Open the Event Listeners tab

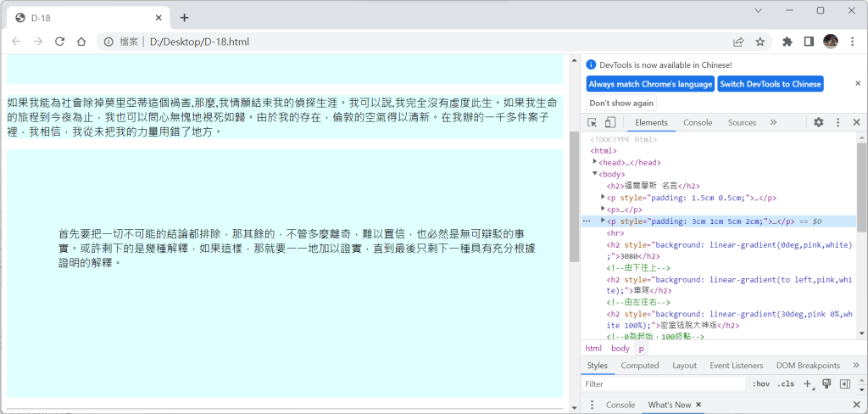click(x=737, y=366)
